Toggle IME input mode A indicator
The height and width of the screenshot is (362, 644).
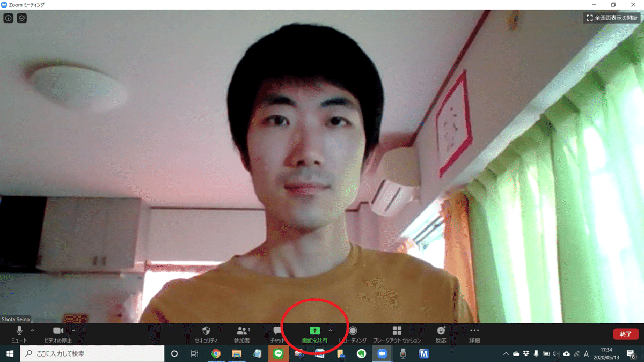click(x=587, y=353)
